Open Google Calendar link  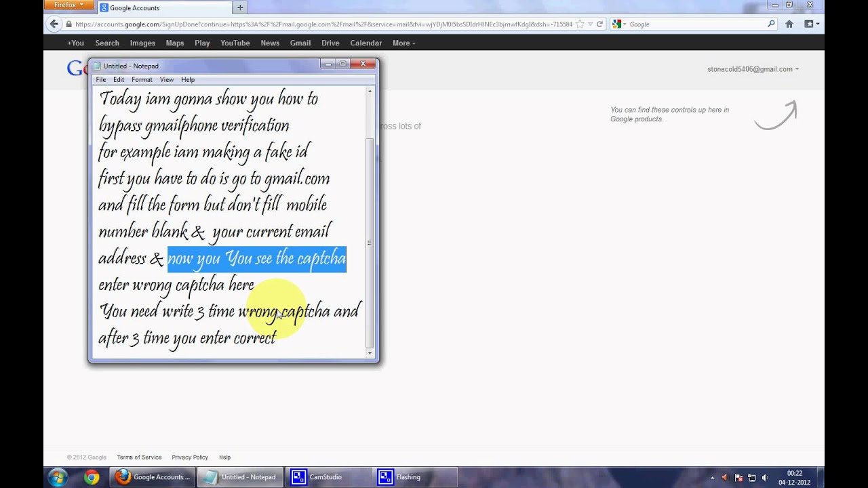(366, 43)
